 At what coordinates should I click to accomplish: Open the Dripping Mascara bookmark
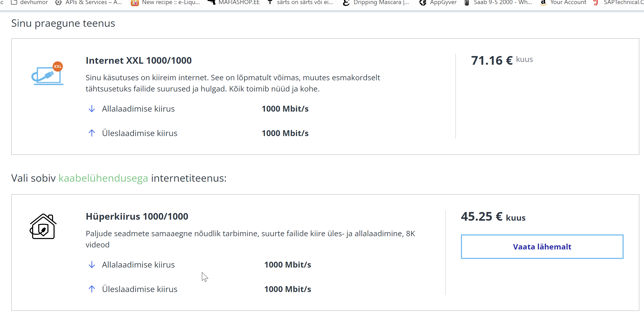(376, 3)
